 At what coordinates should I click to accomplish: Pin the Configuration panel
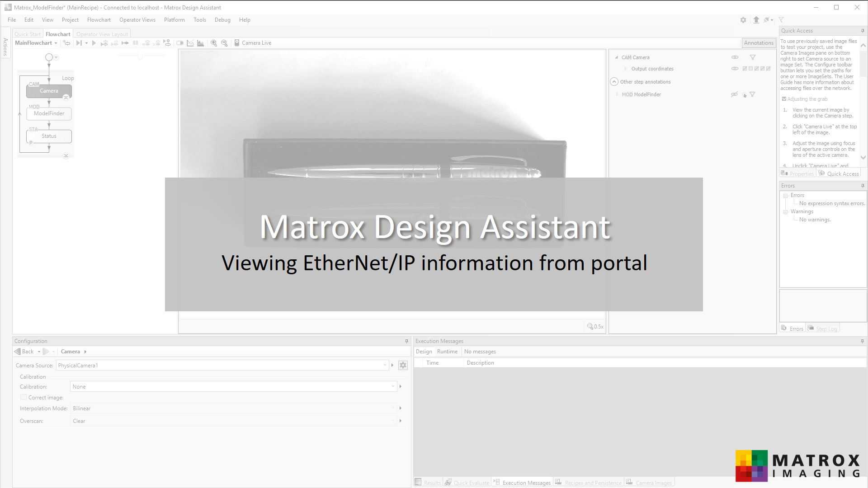406,341
